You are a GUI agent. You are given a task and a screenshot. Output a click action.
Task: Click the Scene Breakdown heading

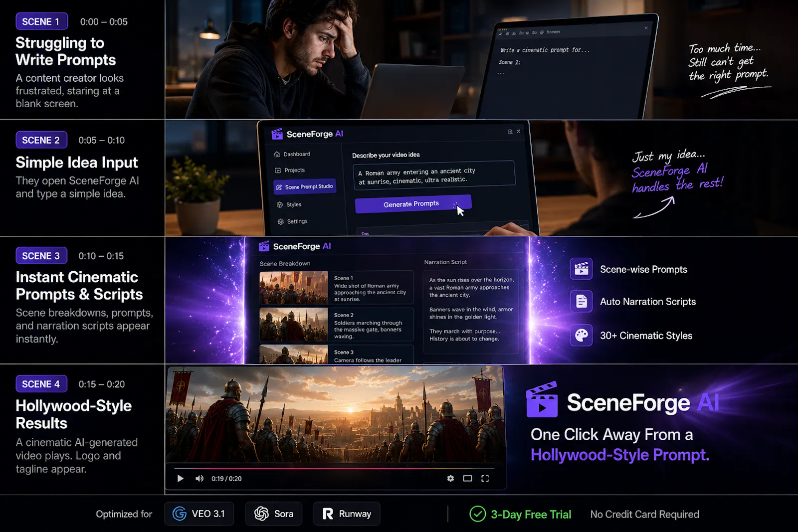point(285,264)
